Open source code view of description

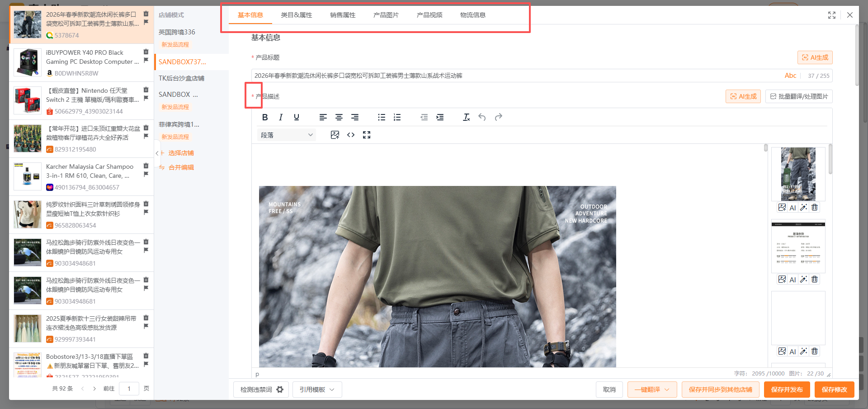coord(351,135)
